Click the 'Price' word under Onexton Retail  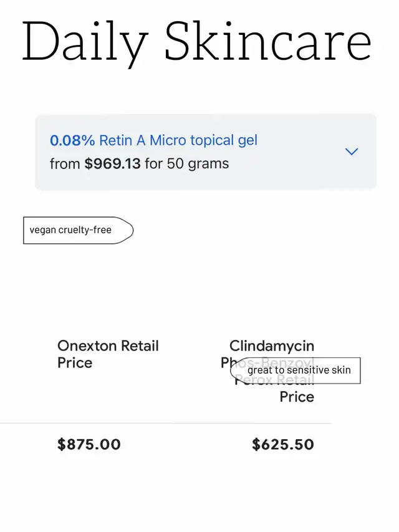75,363
